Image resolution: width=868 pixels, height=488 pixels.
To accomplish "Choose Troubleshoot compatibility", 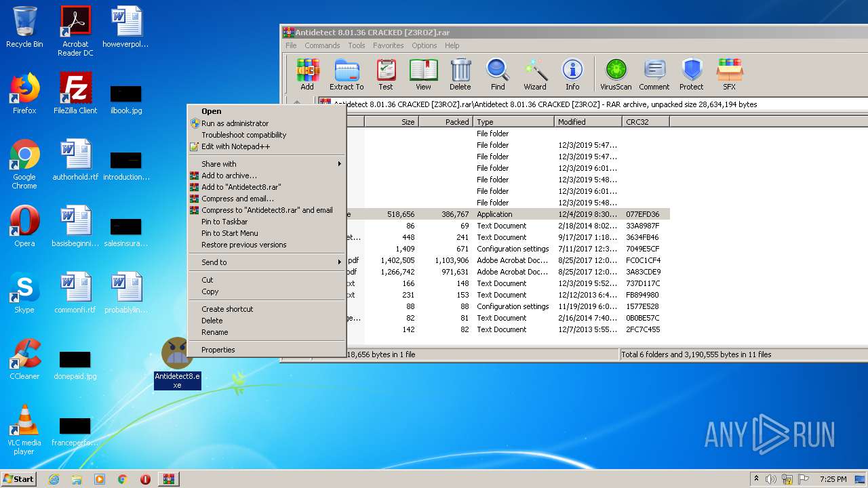I will point(267,135).
